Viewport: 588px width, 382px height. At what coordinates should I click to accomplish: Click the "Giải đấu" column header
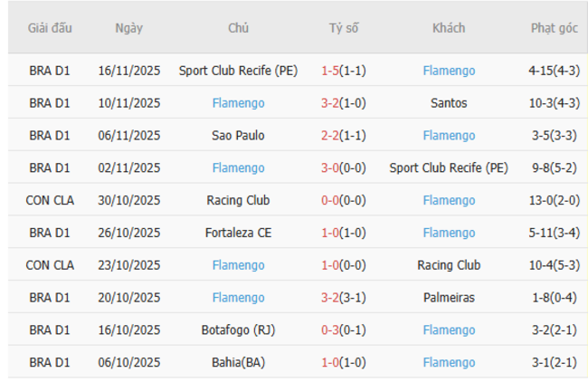tap(50, 28)
